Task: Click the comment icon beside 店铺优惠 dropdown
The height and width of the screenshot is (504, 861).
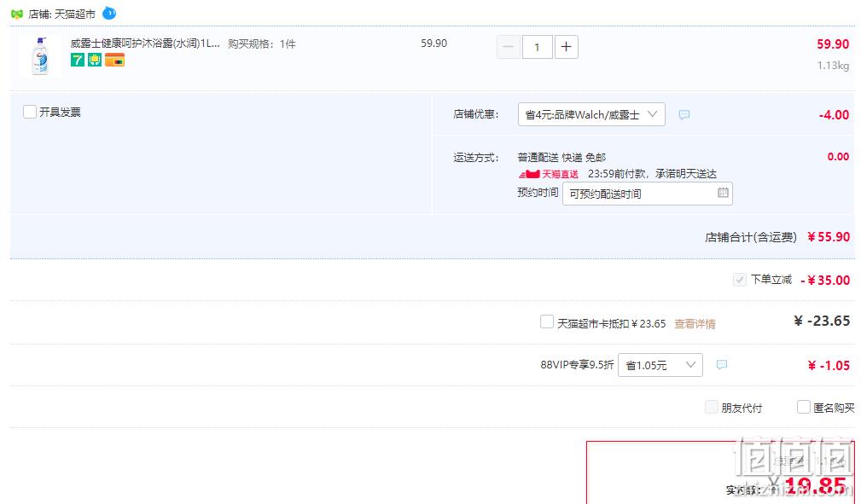Action: [x=684, y=115]
